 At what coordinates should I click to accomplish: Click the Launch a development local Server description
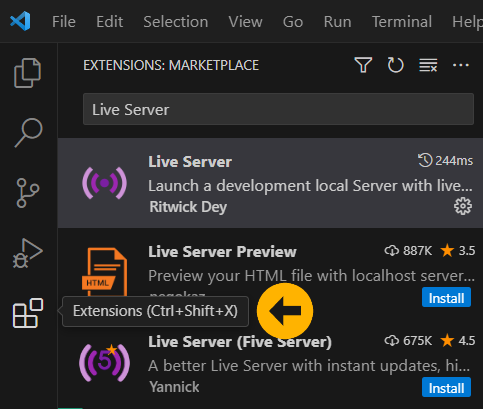coord(310,186)
